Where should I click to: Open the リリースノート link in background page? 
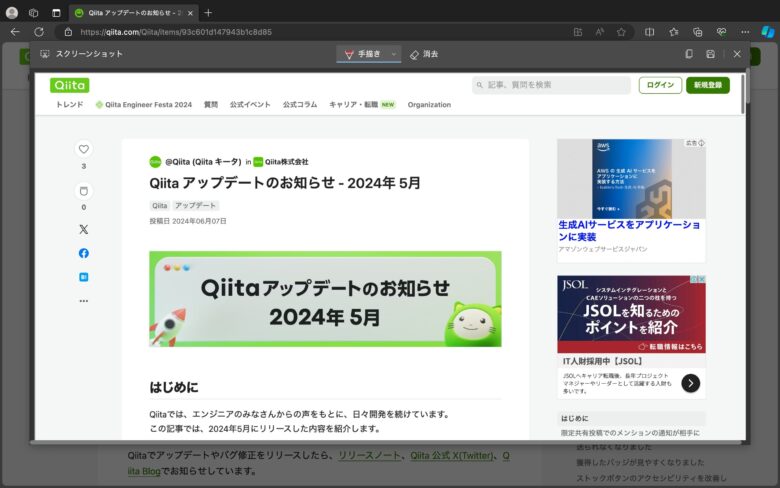369,455
